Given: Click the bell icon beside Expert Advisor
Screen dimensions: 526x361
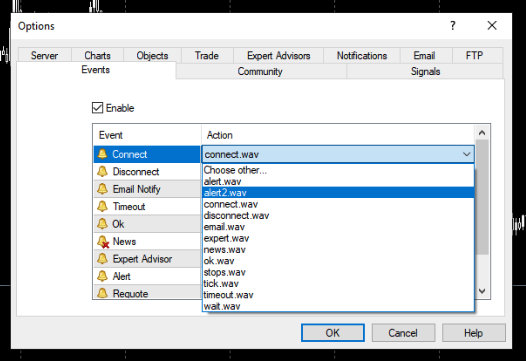Looking at the screenshot, I should pyautogui.click(x=102, y=259).
